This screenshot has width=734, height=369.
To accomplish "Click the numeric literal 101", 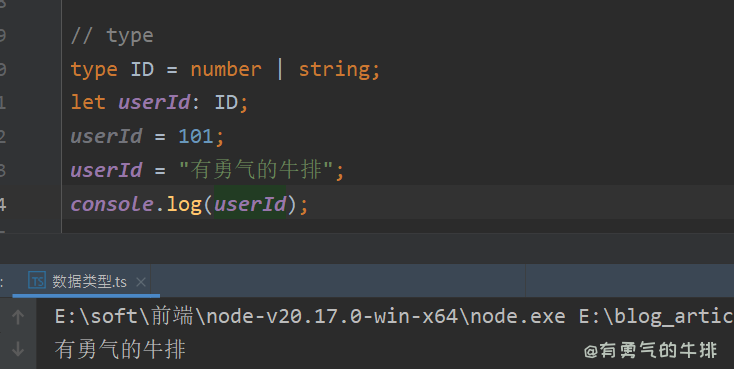I will (196, 136).
